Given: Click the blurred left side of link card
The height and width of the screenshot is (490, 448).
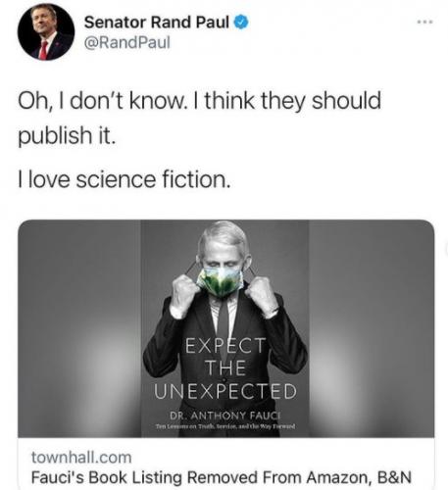Looking at the screenshot, I should [x=79, y=328].
